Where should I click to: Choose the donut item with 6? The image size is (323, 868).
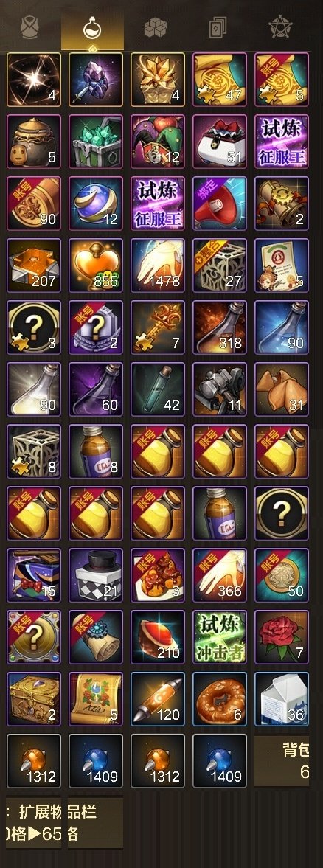click(x=220, y=699)
